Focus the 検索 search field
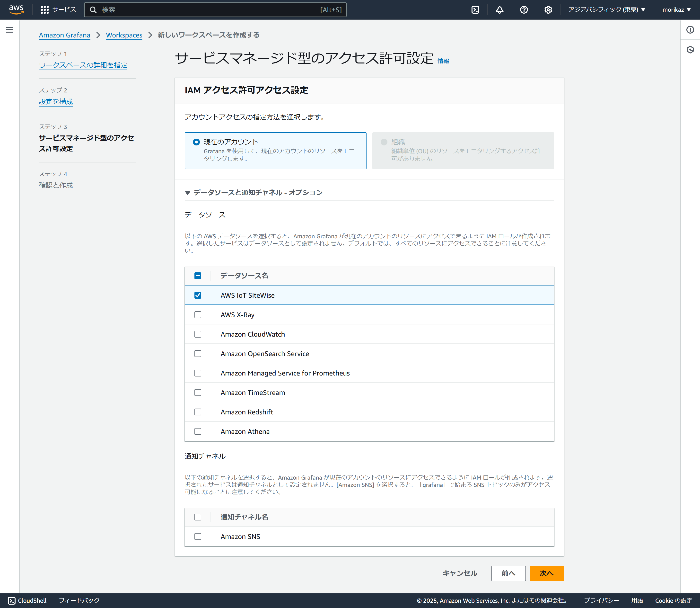 tap(215, 10)
